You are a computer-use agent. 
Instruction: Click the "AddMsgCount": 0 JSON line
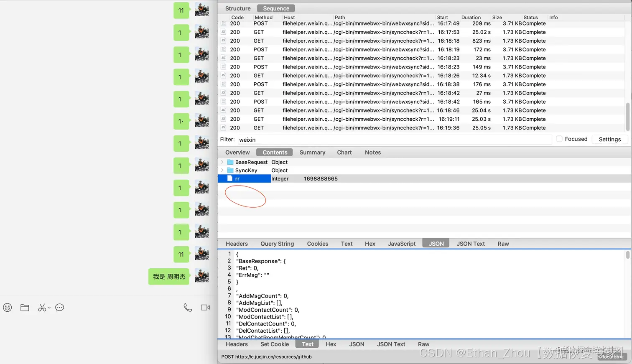(x=262, y=296)
